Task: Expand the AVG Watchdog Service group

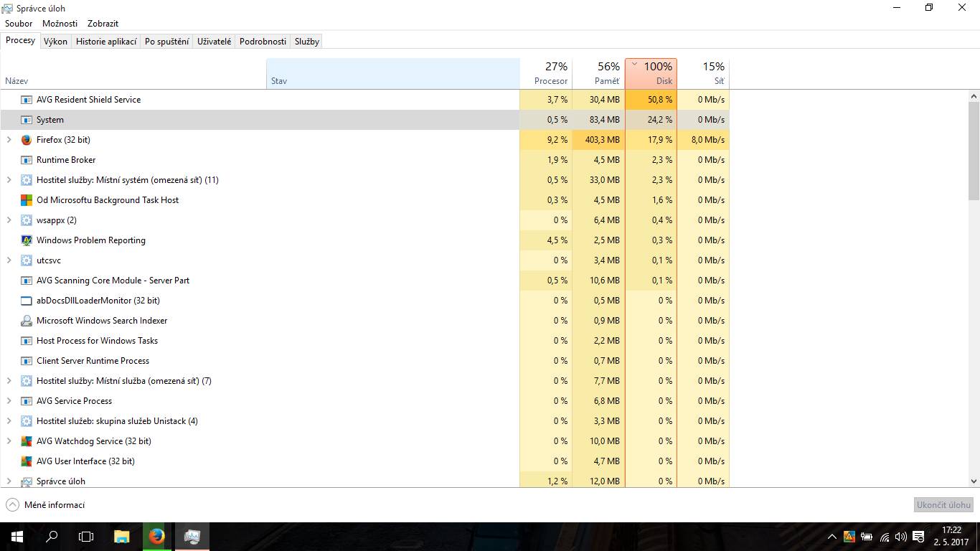Action: coord(9,441)
